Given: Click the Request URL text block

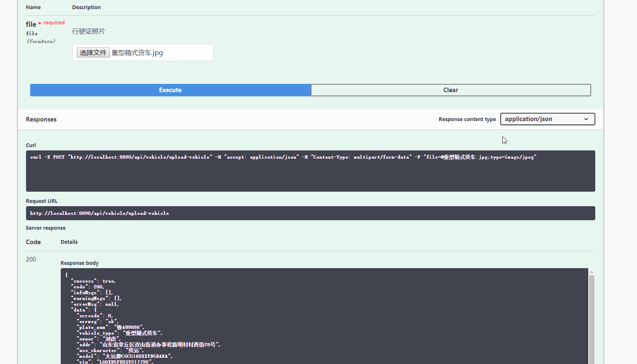Looking at the screenshot, I should 100,213.
